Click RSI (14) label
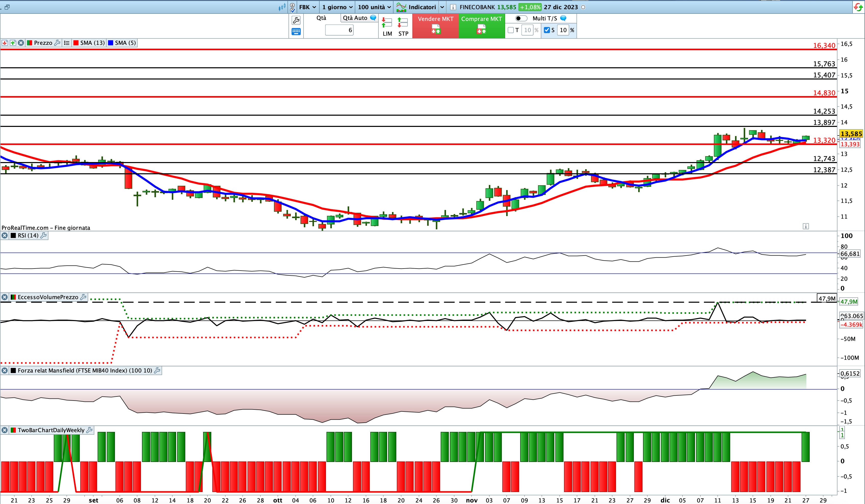The height and width of the screenshot is (504, 865). tap(28, 235)
